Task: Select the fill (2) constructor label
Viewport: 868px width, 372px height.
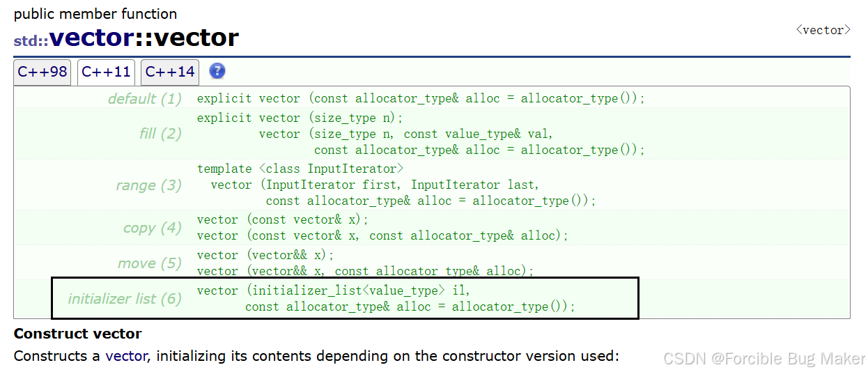Action: (160, 134)
